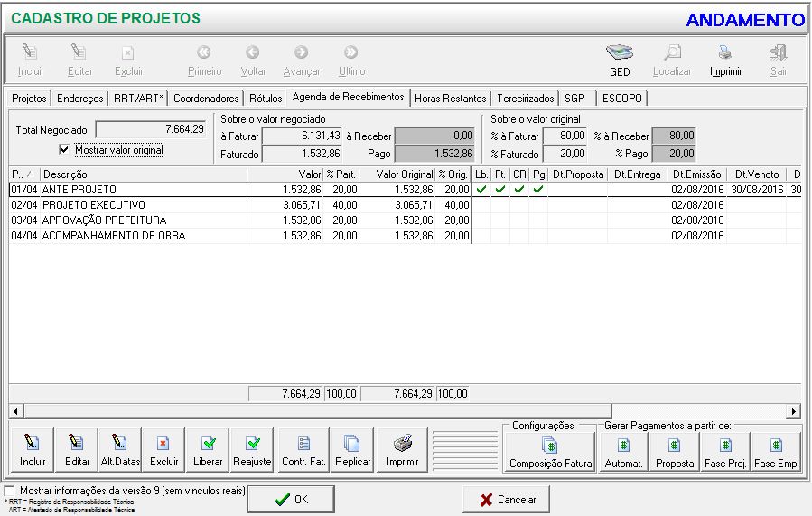Click the Replicar button

point(352,450)
